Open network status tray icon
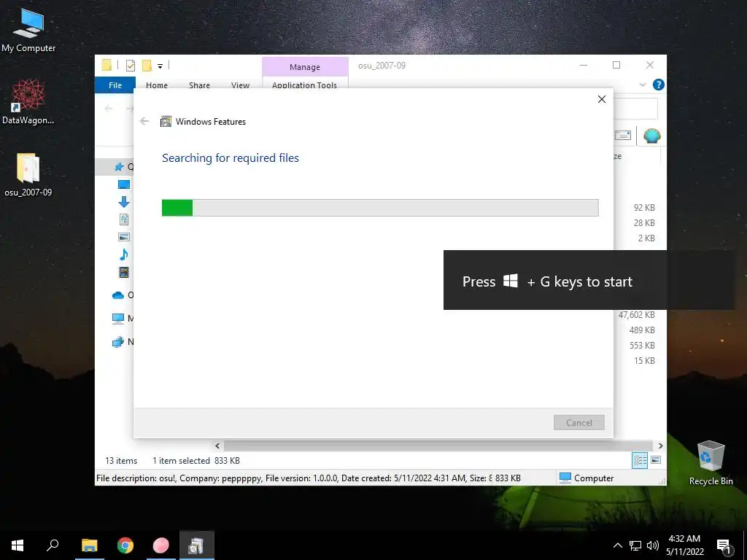 tap(635, 545)
